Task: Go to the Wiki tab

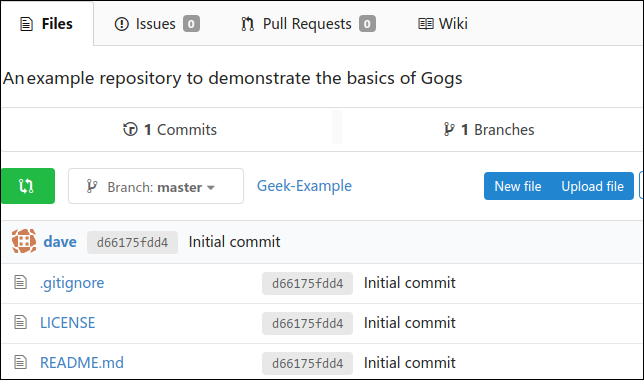Action: (x=443, y=24)
